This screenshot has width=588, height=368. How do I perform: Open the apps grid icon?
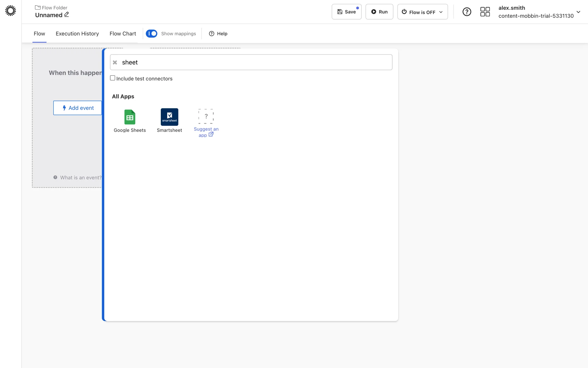485,12
